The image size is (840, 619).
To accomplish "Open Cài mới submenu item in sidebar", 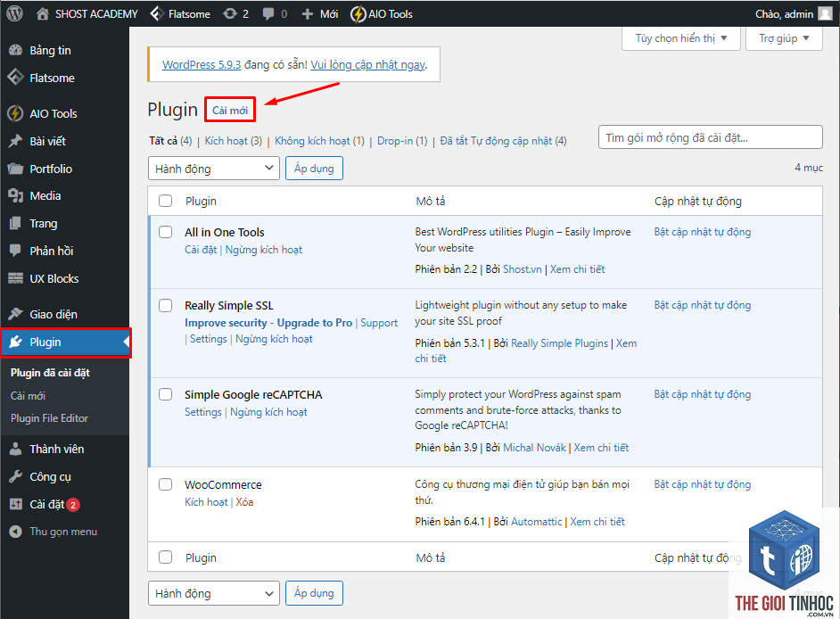I will pos(28,395).
